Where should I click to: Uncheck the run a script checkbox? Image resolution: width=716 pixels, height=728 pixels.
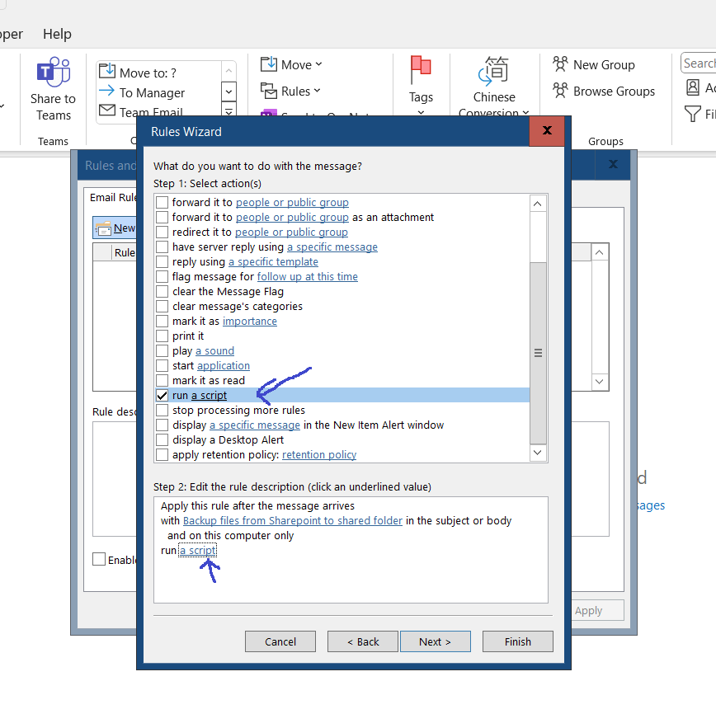[x=163, y=396]
